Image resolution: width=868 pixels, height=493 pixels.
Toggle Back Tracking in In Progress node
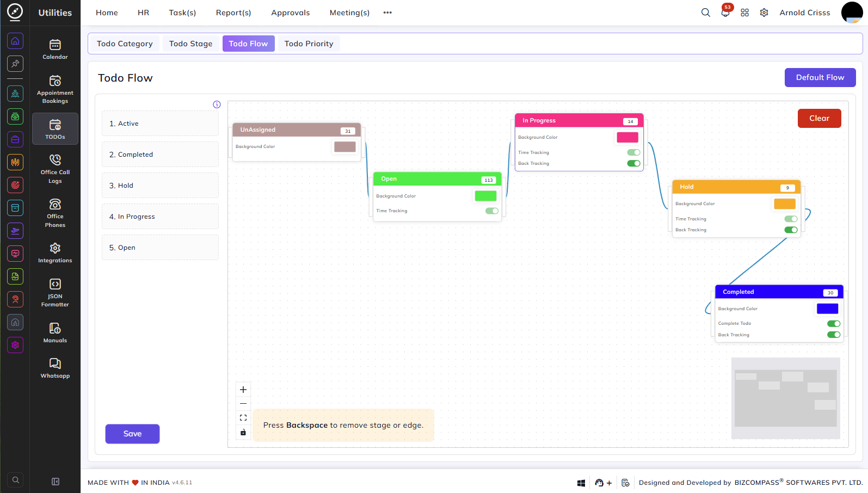633,163
